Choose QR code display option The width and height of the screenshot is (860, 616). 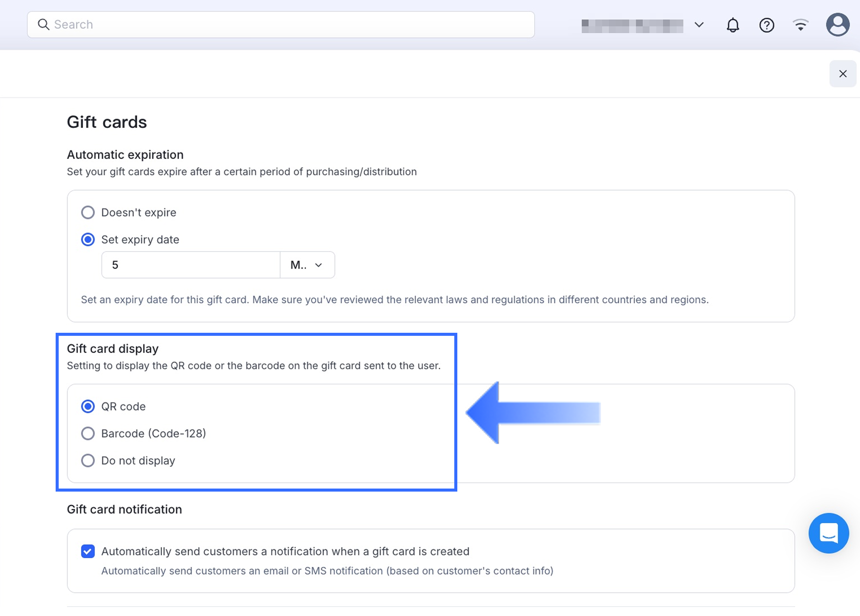tap(88, 407)
